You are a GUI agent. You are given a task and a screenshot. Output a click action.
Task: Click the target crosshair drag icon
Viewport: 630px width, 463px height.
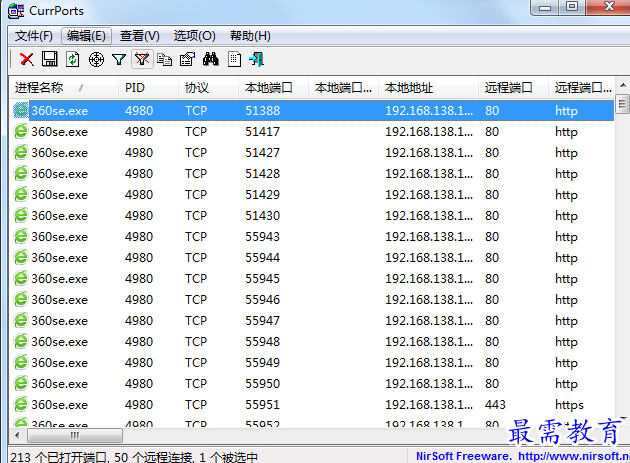96,59
